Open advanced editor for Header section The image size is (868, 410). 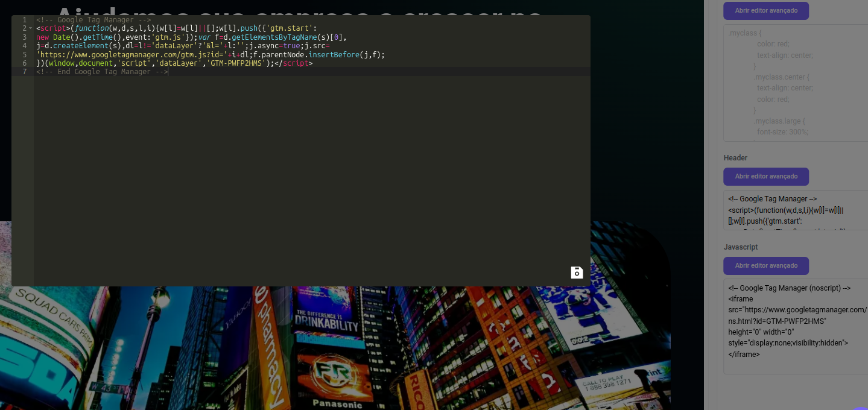pyautogui.click(x=766, y=177)
